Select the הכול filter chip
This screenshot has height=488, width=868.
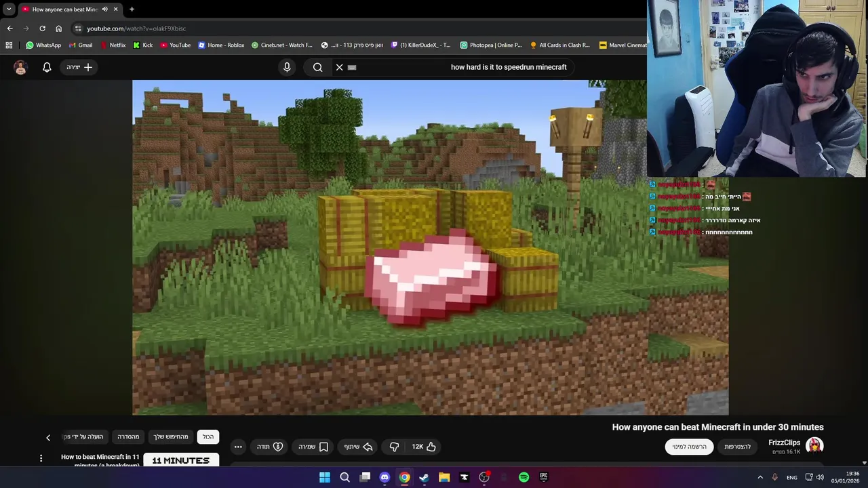click(x=208, y=437)
